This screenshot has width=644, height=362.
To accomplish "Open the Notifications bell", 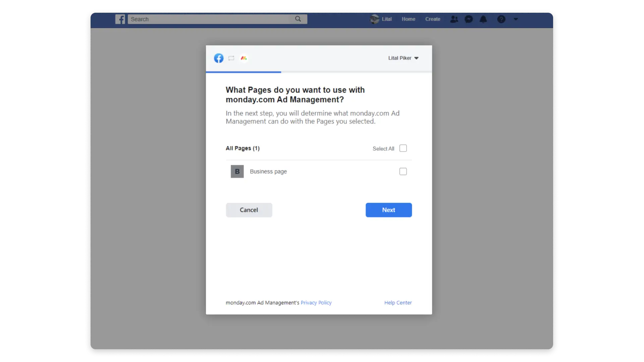I will (x=483, y=19).
